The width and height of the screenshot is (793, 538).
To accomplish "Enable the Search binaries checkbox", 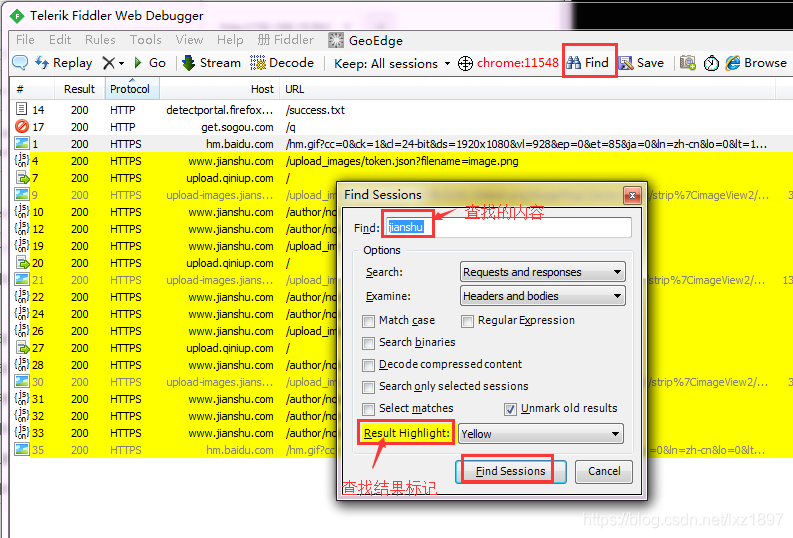I will 369,343.
